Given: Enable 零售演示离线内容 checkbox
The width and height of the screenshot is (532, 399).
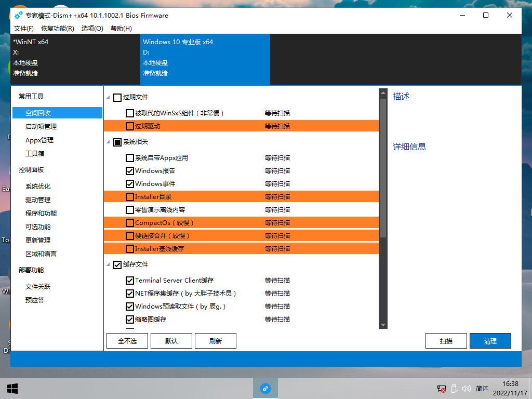Looking at the screenshot, I should (x=129, y=210).
